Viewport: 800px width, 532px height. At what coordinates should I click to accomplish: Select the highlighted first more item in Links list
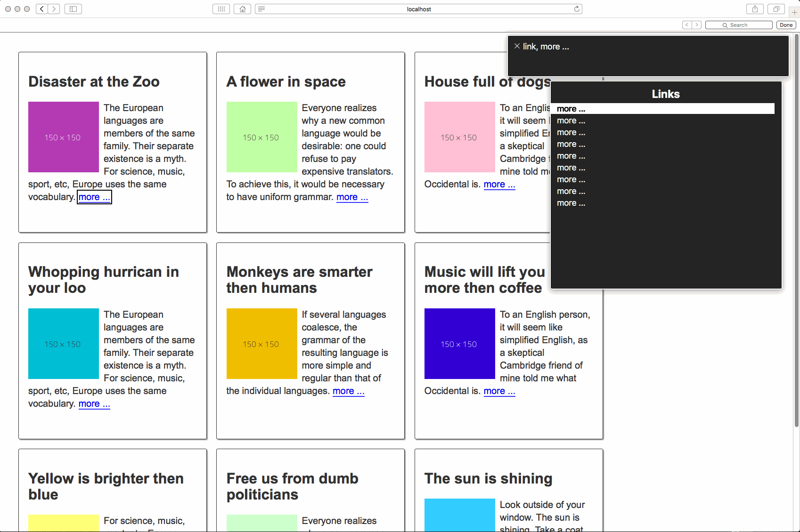662,109
